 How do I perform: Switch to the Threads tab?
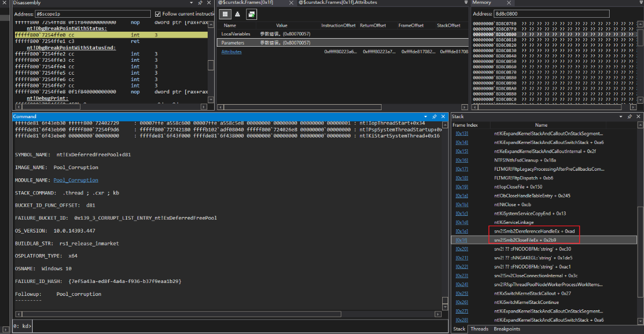click(x=479, y=329)
